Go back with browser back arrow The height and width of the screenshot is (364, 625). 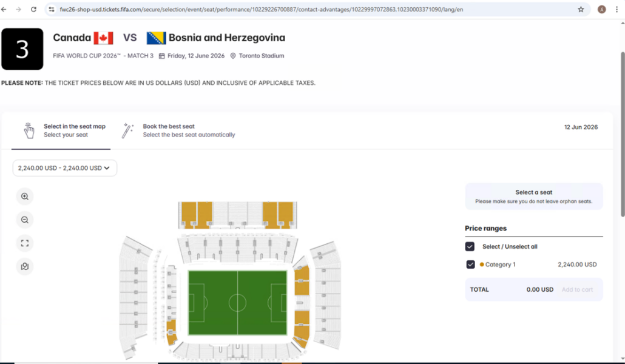point(4,9)
